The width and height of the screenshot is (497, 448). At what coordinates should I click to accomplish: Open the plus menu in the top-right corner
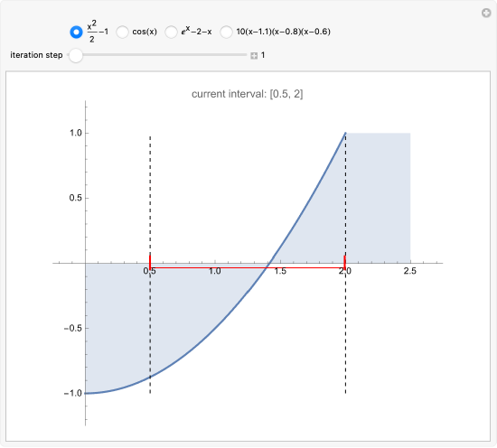point(486,13)
